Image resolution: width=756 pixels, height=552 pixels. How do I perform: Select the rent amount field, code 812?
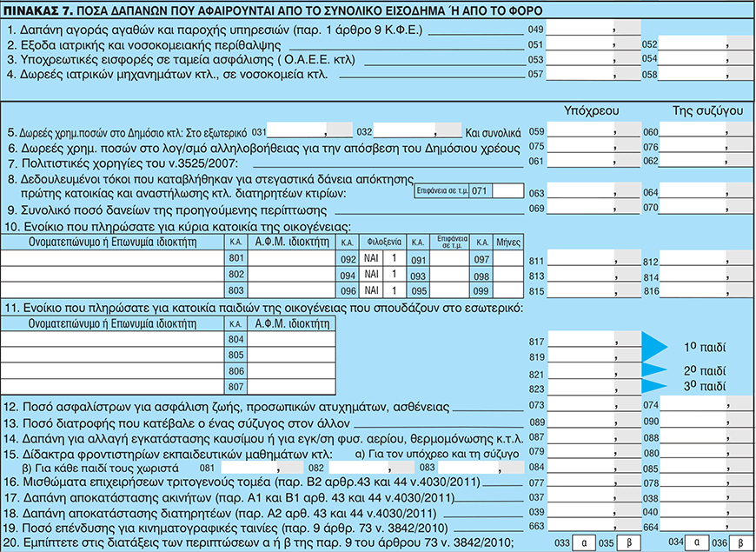pos(706,258)
